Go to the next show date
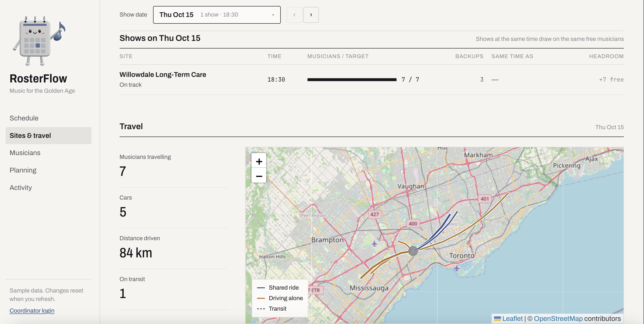 click(311, 15)
